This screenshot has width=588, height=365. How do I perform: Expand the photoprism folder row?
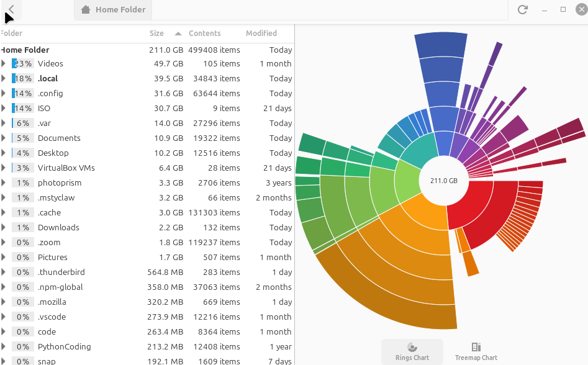coord(3,182)
